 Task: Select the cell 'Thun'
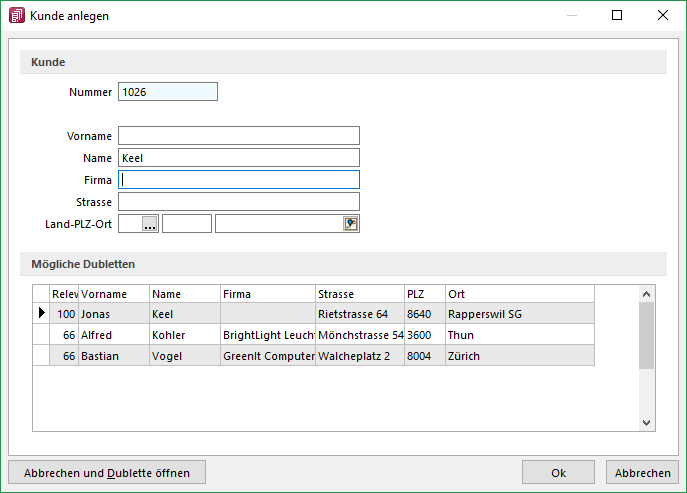pos(520,335)
